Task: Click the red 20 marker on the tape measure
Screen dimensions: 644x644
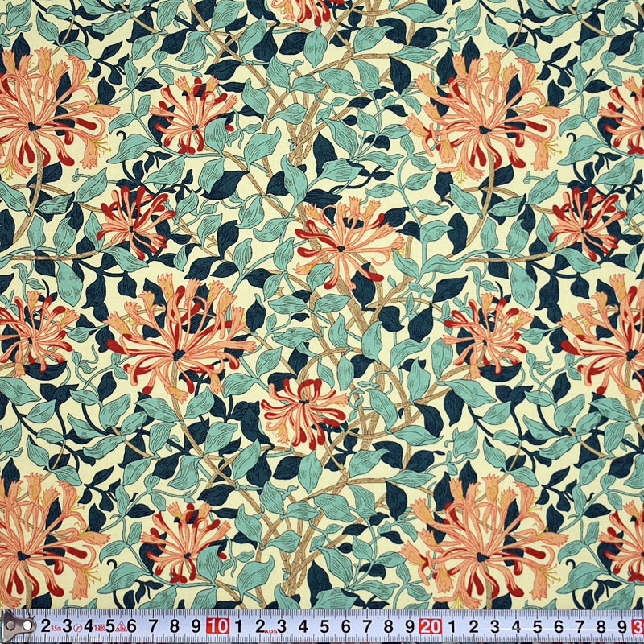Action: pos(430,626)
